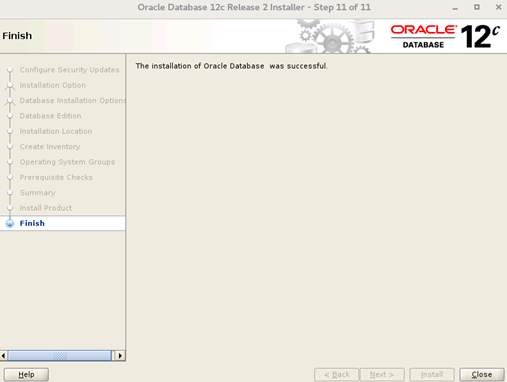Minimize the installer window

pos(455,7)
